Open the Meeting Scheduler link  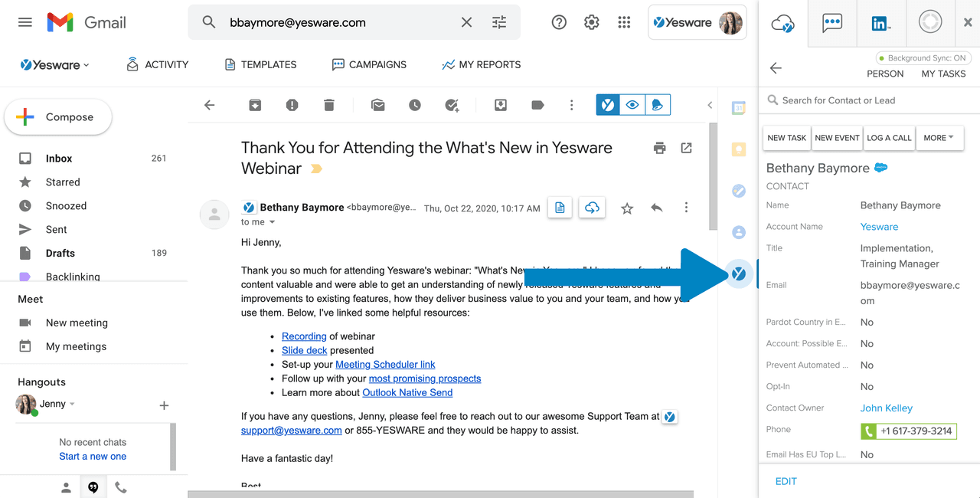(385, 365)
